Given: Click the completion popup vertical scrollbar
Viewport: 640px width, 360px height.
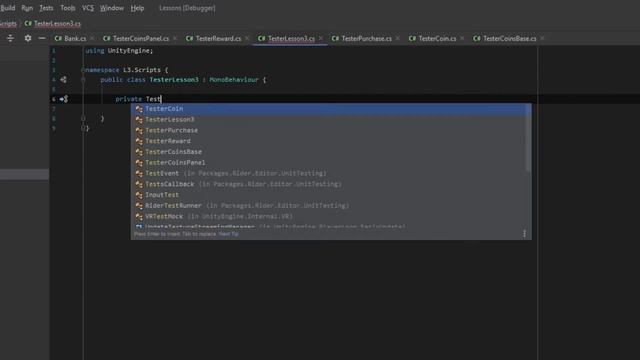Looking at the screenshot, I should click(x=529, y=139).
